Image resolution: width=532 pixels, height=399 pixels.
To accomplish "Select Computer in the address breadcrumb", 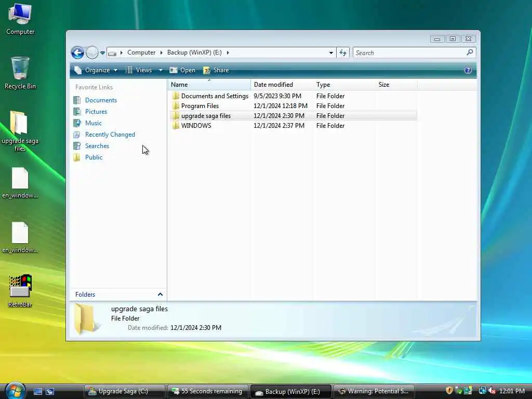I will point(141,52).
